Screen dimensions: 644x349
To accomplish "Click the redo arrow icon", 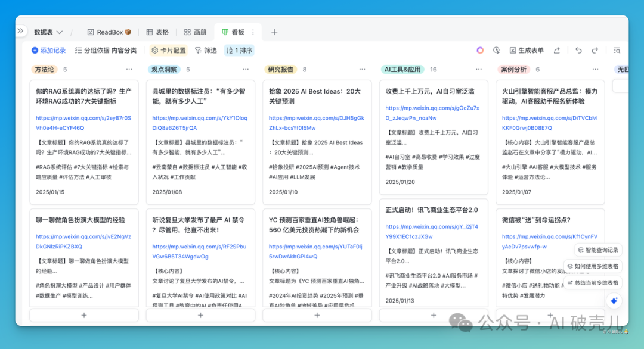I will (x=595, y=51).
